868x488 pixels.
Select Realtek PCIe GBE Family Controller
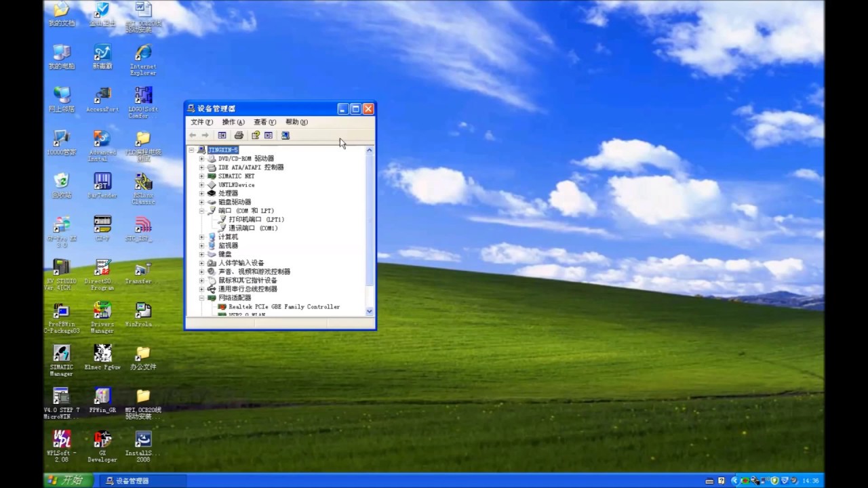pos(279,306)
